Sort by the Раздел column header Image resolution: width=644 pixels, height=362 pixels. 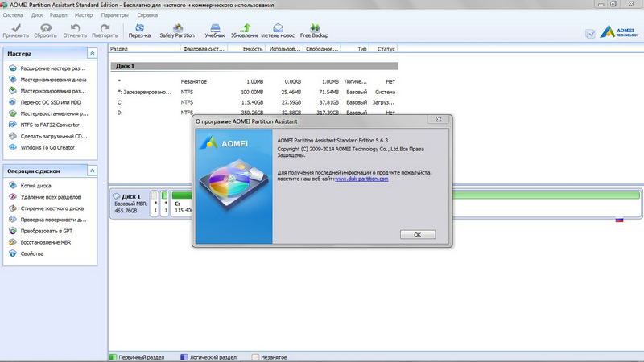coord(144,49)
